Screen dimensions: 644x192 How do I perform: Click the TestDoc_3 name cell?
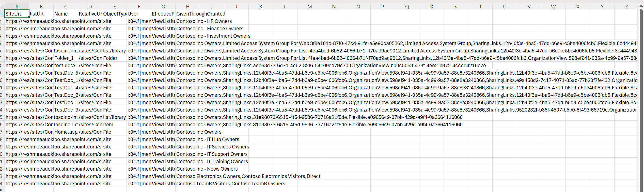(x=66, y=110)
